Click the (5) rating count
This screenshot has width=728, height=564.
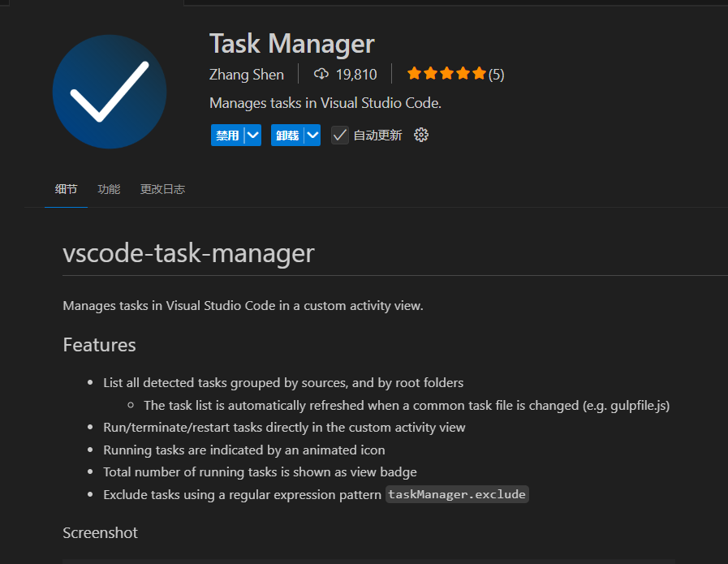(496, 75)
